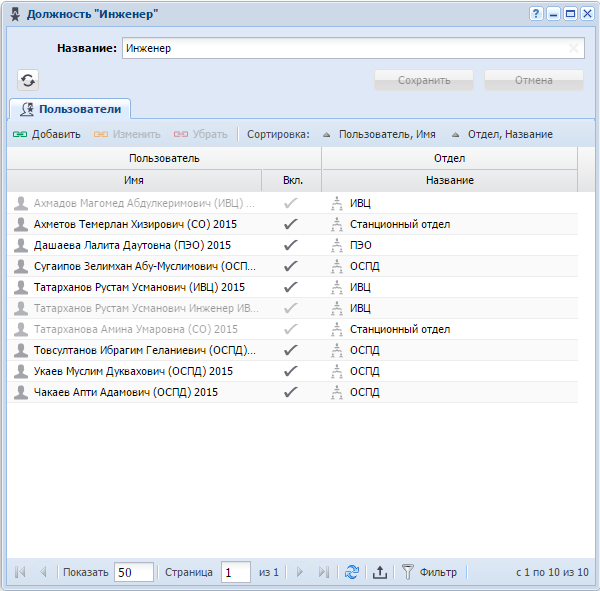Select row Чакаев Апти Адамович (ОСПД) 2015
This screenshot has height=591, width=600.
pyautogui.click(x=292, y=392)
